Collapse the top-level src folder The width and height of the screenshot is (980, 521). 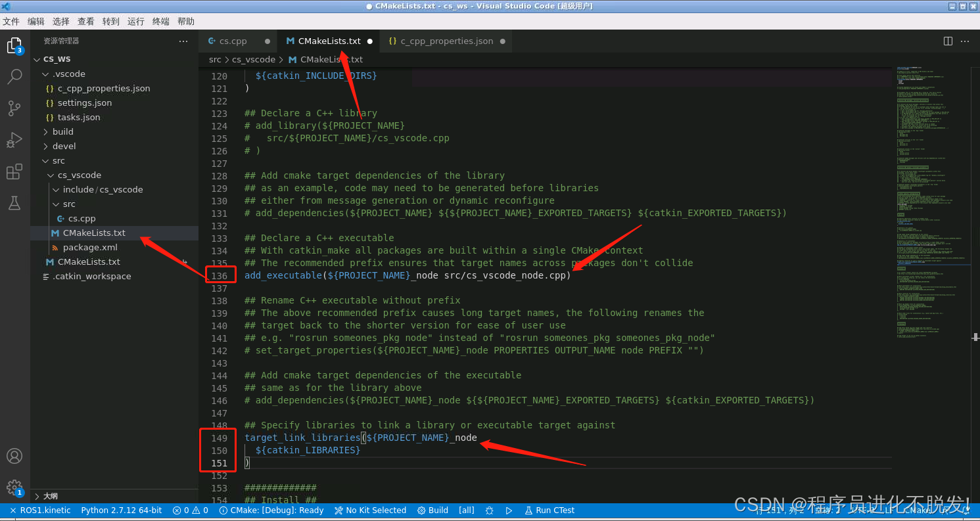114,160
